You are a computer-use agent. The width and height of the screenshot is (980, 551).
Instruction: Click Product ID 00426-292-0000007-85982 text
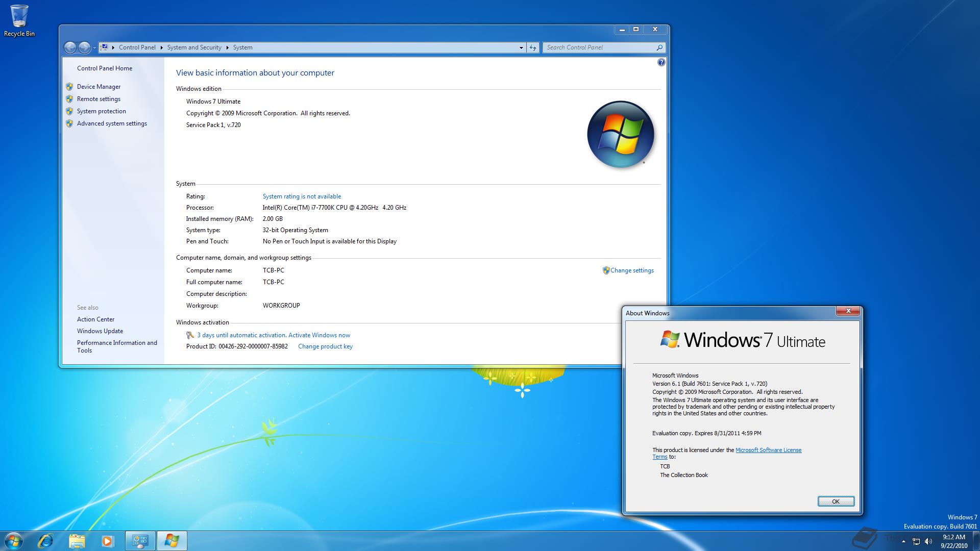coord(237,346)
